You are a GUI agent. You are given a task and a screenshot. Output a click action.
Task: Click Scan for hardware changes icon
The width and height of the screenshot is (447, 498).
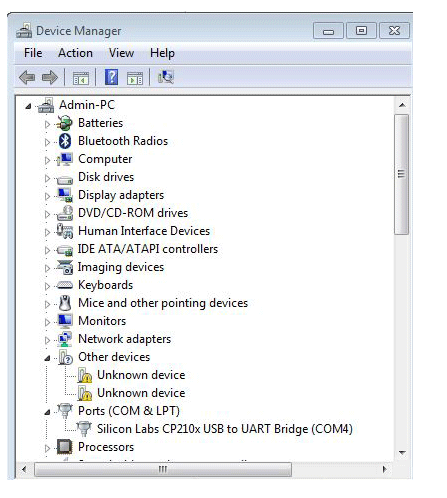[166, 77]
